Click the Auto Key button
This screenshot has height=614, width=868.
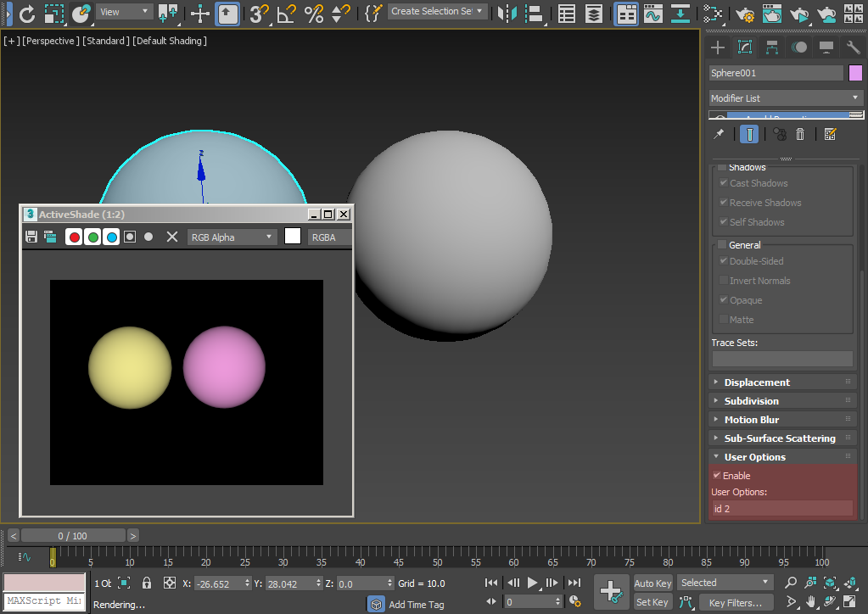pos(652,583)
